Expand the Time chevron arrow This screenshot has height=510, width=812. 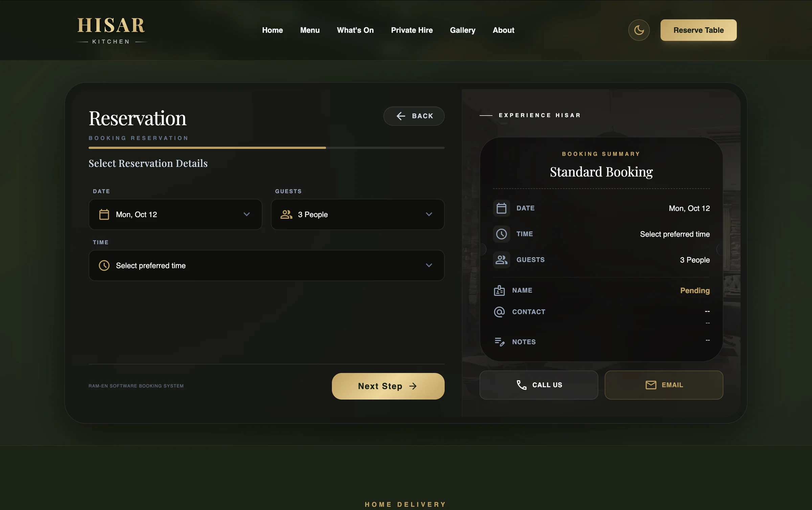point(429,265)
